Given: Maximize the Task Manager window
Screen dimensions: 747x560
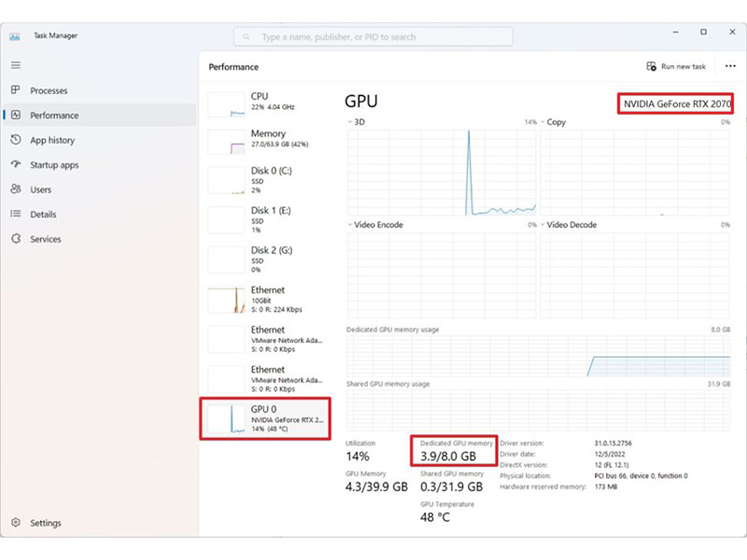Looking at the screenshot, I should click(703, 32).
